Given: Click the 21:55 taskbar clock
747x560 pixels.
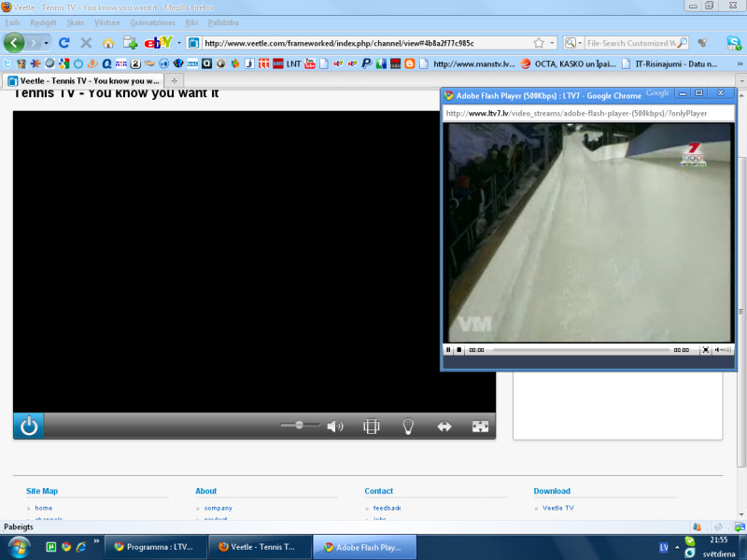Looking at the screenshot, I should tap(719, 540).
